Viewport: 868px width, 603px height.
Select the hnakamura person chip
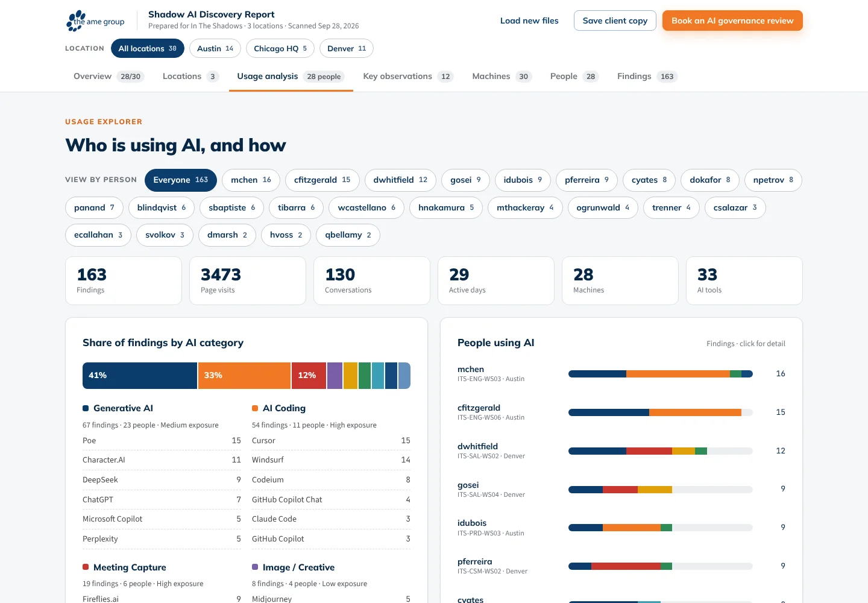(446, 207)
